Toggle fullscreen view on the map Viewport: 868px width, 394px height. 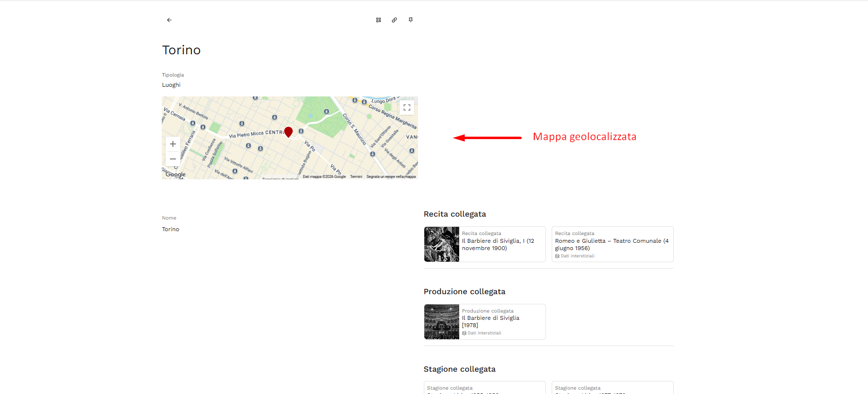pyautogui.click(x=407, y=107)
